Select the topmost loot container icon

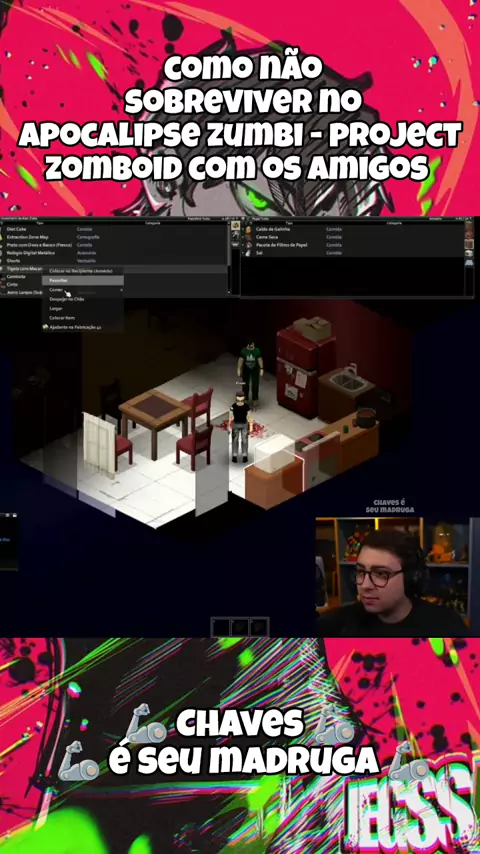pyautogui.click(x=469, y=225)
